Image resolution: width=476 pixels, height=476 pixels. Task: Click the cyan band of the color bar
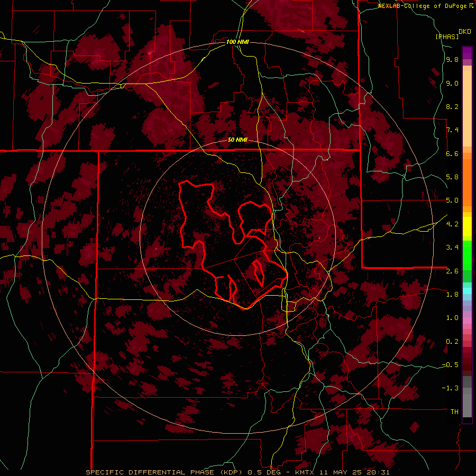point(467,291)
